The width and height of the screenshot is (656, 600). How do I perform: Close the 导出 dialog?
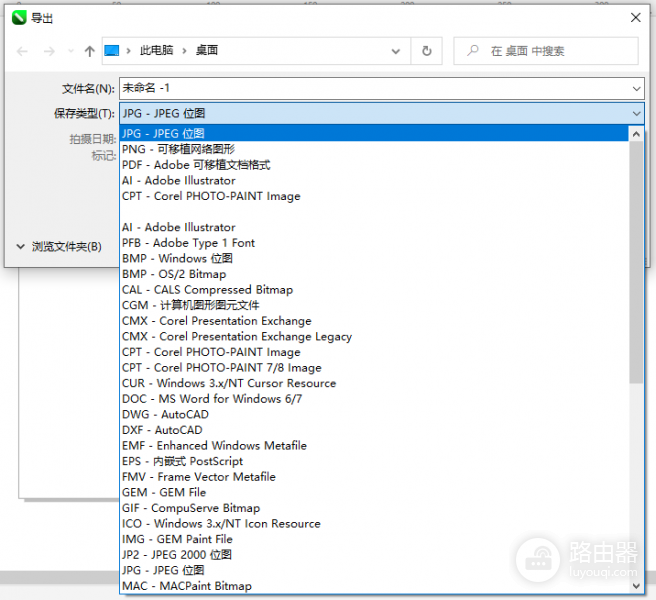636,18
